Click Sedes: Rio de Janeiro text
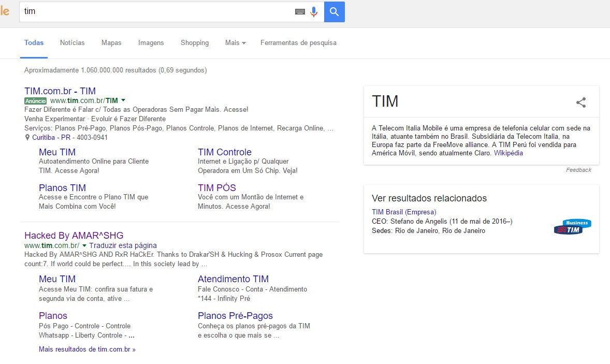The height and width of the screenshot is (364, 610). click(x=428, y=230)
